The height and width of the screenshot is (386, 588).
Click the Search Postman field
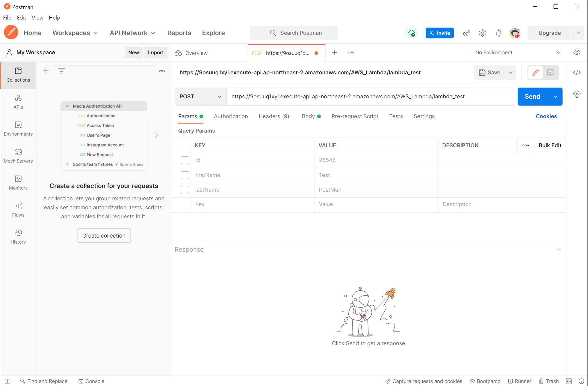click(294, 33)
